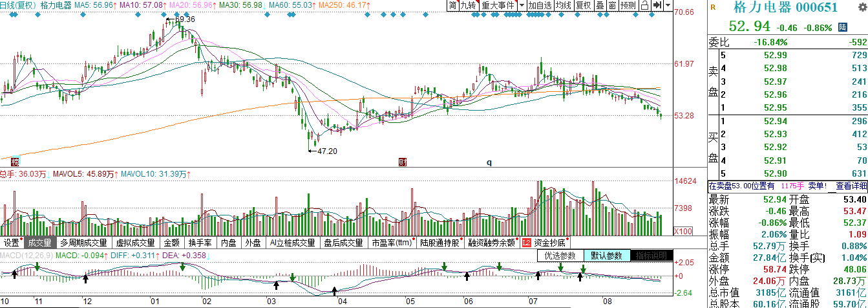Click the MA10: 57.08 legend
Screen dimensions: 868x308
(x=144, y=5)
